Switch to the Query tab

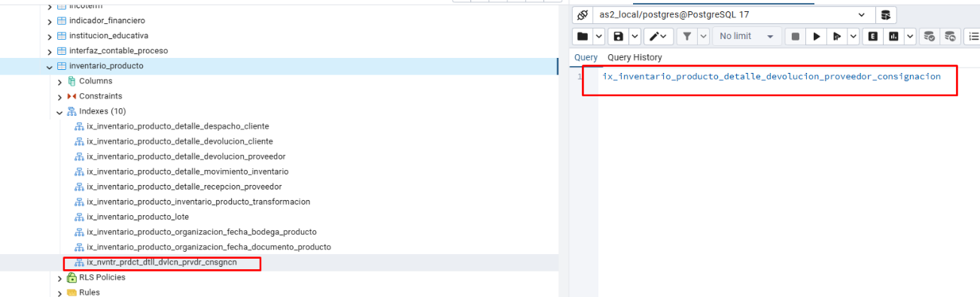click(x=586, y=57)
